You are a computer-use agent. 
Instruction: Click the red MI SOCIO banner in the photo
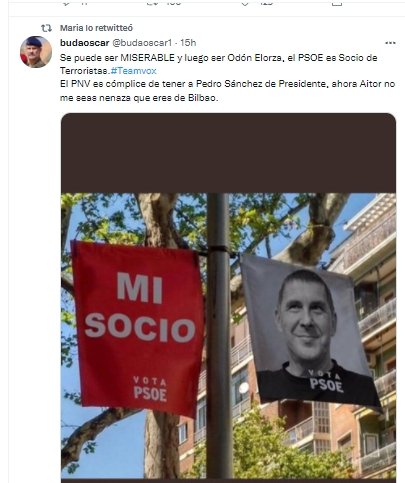pos(137,328)
